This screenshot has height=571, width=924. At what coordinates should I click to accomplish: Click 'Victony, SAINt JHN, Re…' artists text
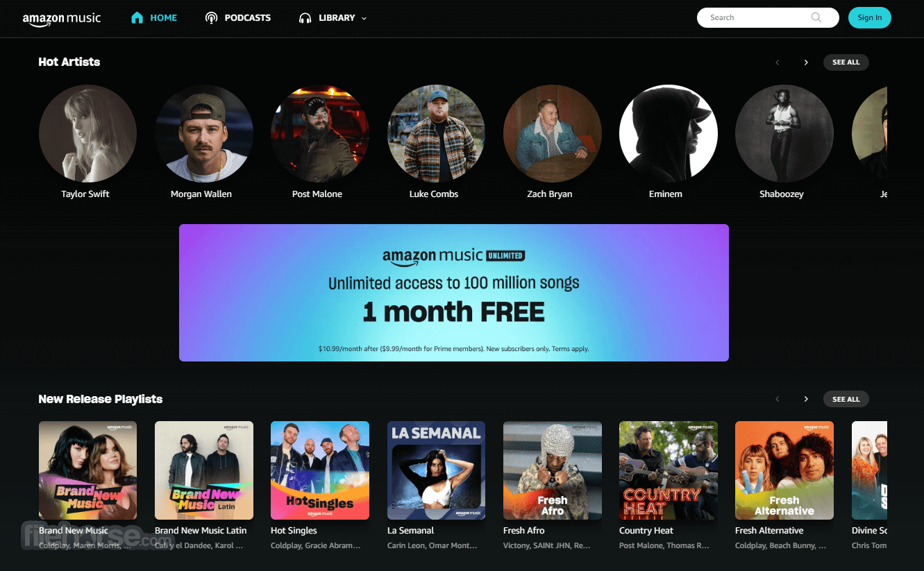click(x=547, y=546)
